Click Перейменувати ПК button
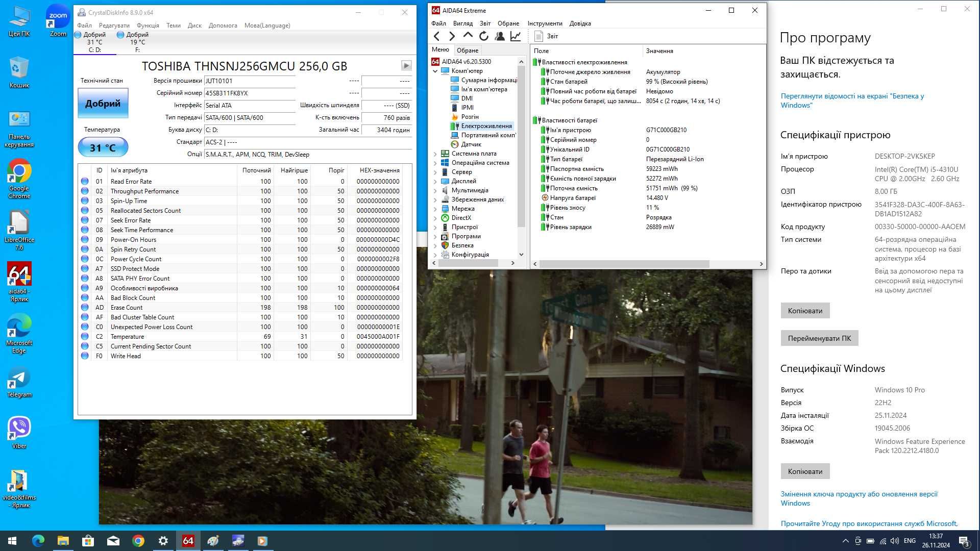The height and width of the screenshot is (551, 980). coord(819,338)
